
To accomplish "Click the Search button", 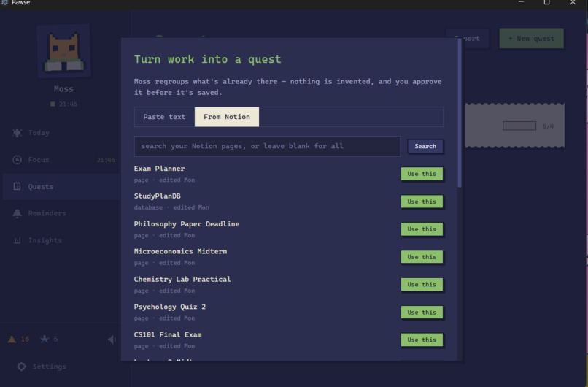I will 425,146.
